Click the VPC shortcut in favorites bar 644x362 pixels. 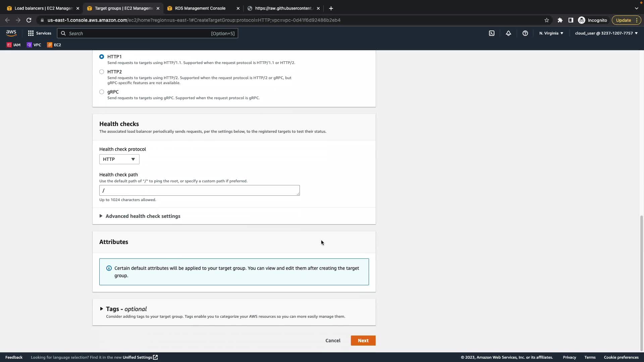point(34,45)
